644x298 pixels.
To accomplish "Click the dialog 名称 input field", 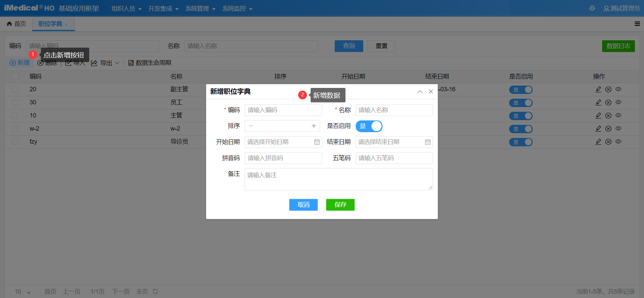I will [394, 110].
